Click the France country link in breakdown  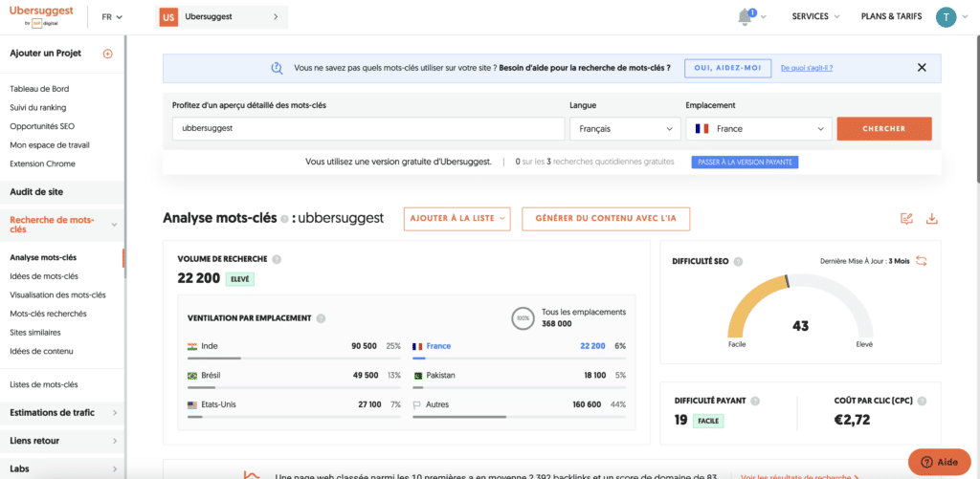(x=438, y=346)
